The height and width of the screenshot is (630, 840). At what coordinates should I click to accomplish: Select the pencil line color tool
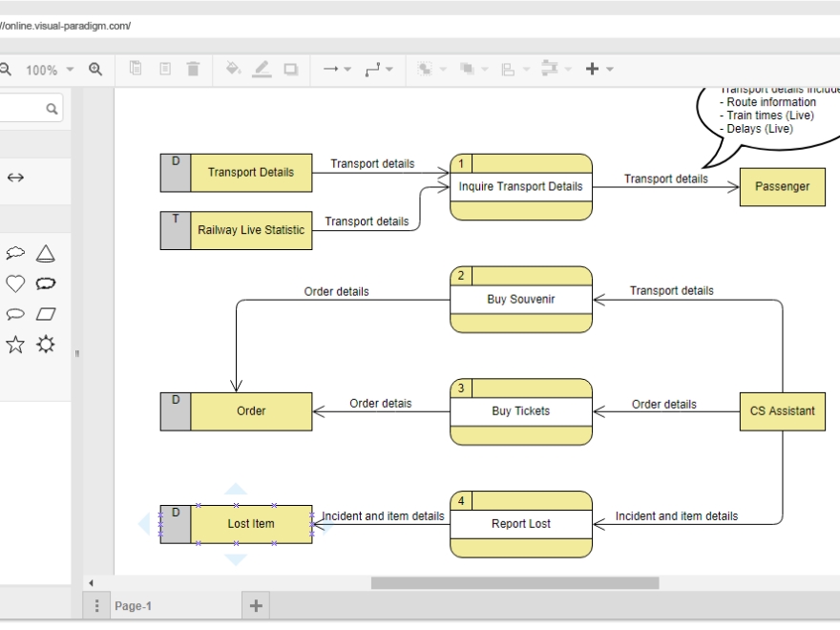(x=262, y=69)
